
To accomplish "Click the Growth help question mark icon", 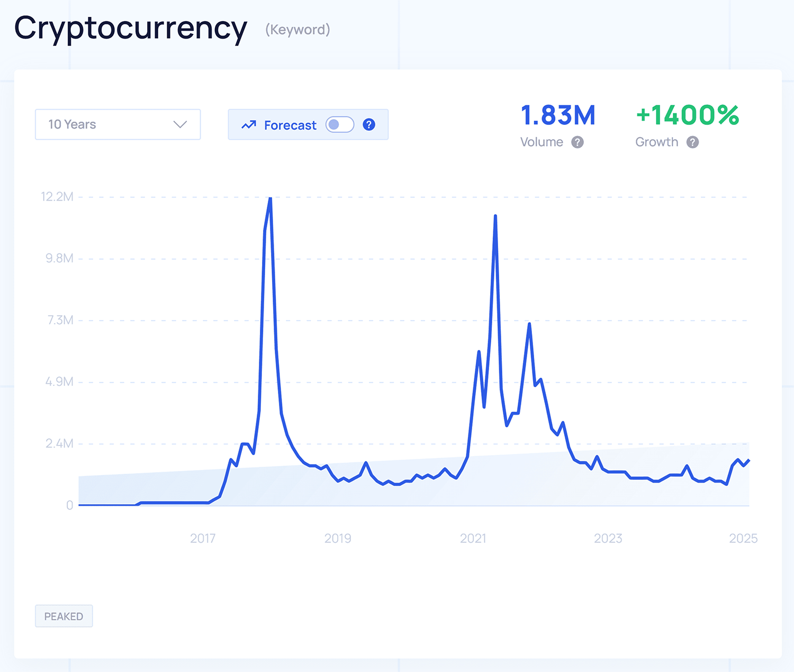I will click(x=692, y=142).
